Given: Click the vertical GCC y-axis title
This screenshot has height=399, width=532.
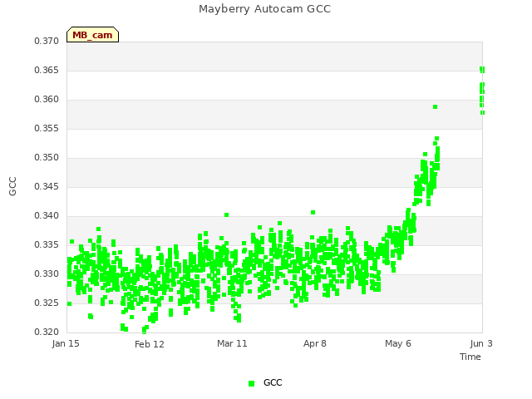Looking at the screenshot, I should pos(12,186).
